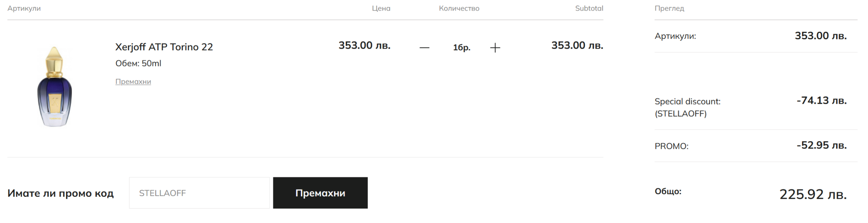Click the Special discount (STELLAOFF) label
Image resolution: width=868 pixels, height=223 pixels.
(687, 107)
